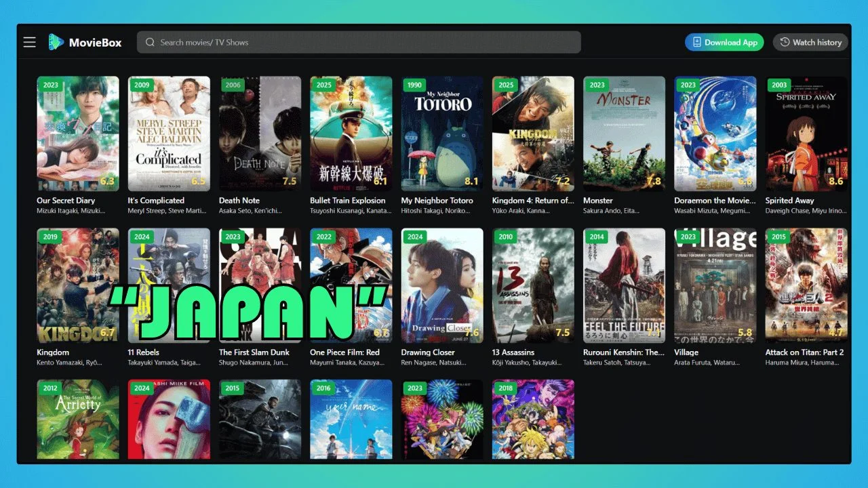Click the title text Monster
Viewport: 868px width, 488px height.
(x=598, y=201)
